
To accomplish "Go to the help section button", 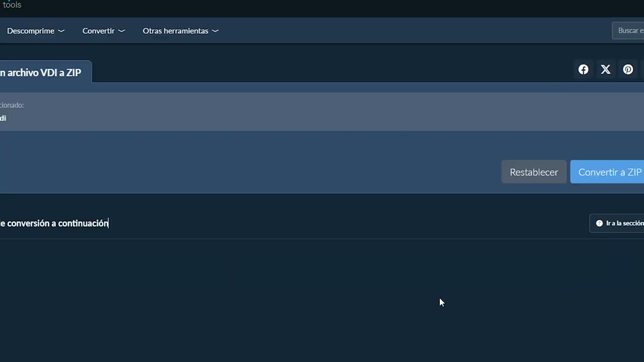I will click(616, 223).
